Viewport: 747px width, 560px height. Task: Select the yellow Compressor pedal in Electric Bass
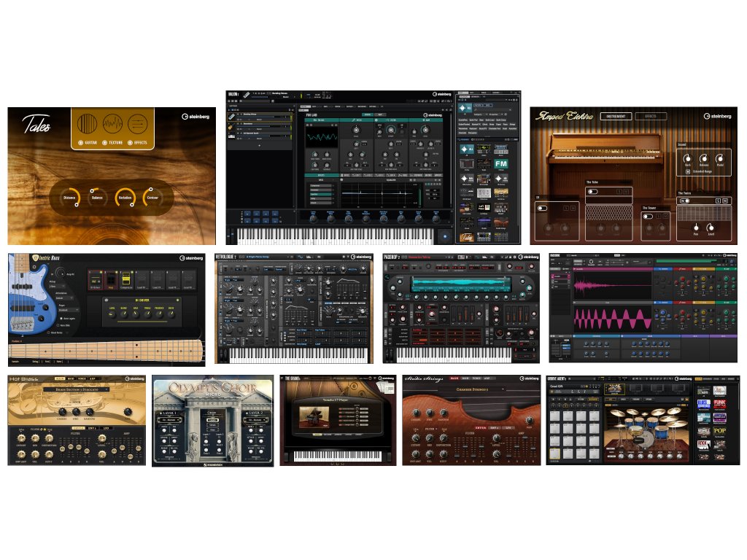coord(126,280)
